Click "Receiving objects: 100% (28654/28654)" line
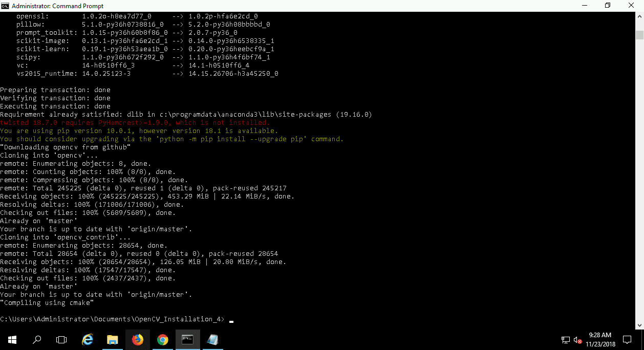This screenshot has width=644, height=350. 143,262
